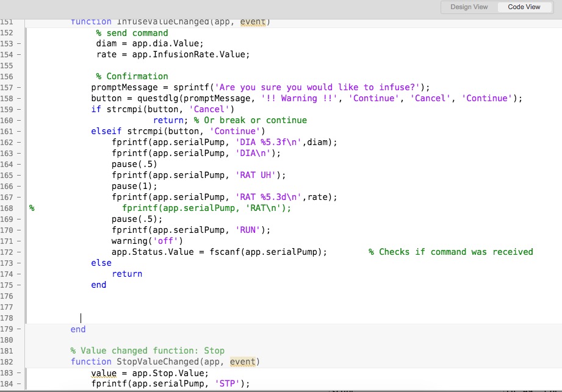562x392 pixels.
Task: Select the Code View tab
Action: 524,7
